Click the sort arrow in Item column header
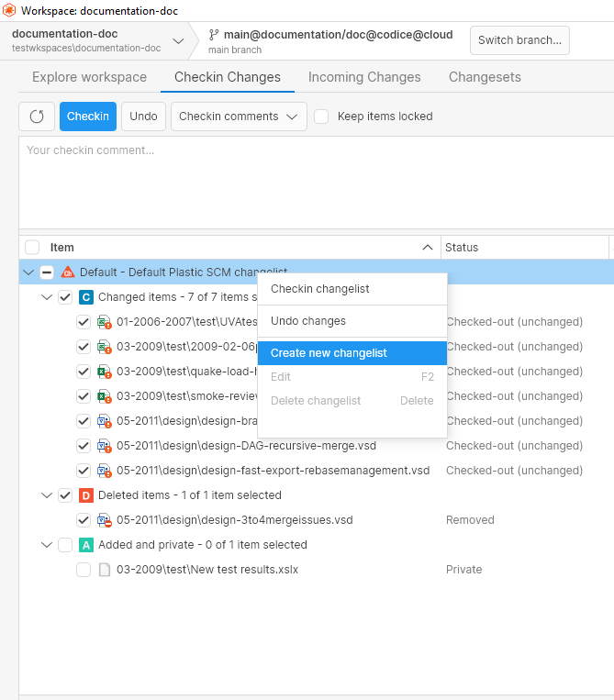Screen dimensions: 614x700 (428, 248)
